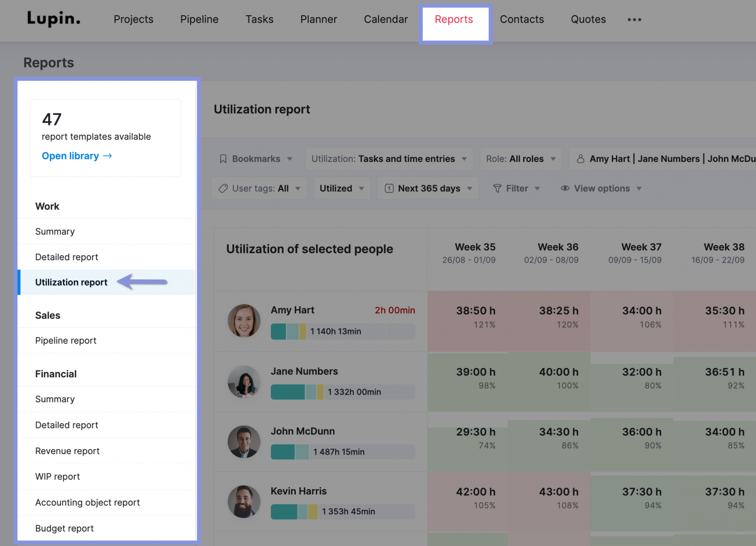The height and width of the screenshot is (546, 756).
Task: Click the person icon in the people filter
Action: coord(581,158)
